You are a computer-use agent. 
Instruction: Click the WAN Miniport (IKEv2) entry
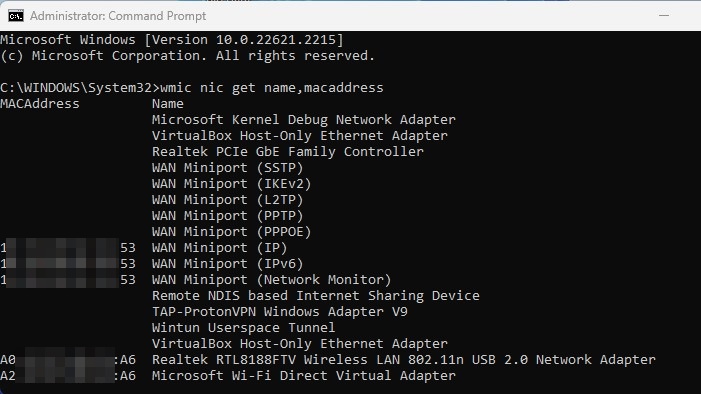pos(232,184)
